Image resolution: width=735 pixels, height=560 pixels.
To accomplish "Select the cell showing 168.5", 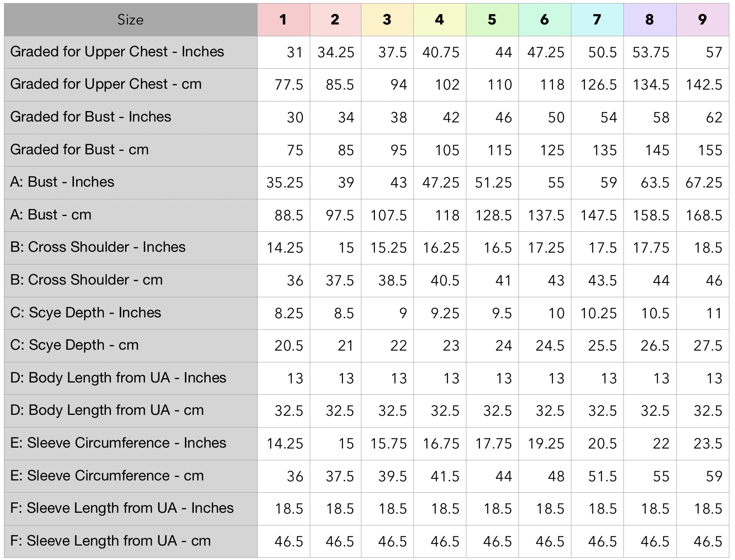I will tap(703, 216).
